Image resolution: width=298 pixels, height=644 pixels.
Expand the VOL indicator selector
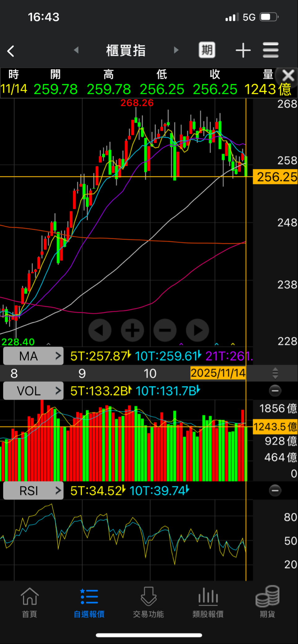tap(33, 391)
